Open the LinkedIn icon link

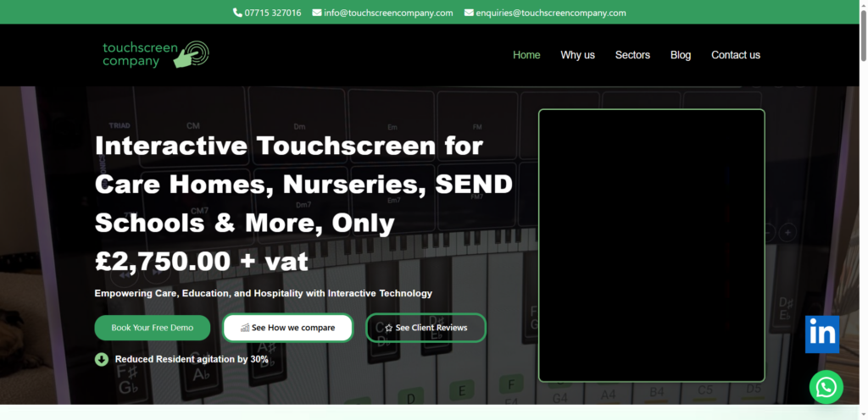pyautogui.click(x=822, y=334)
